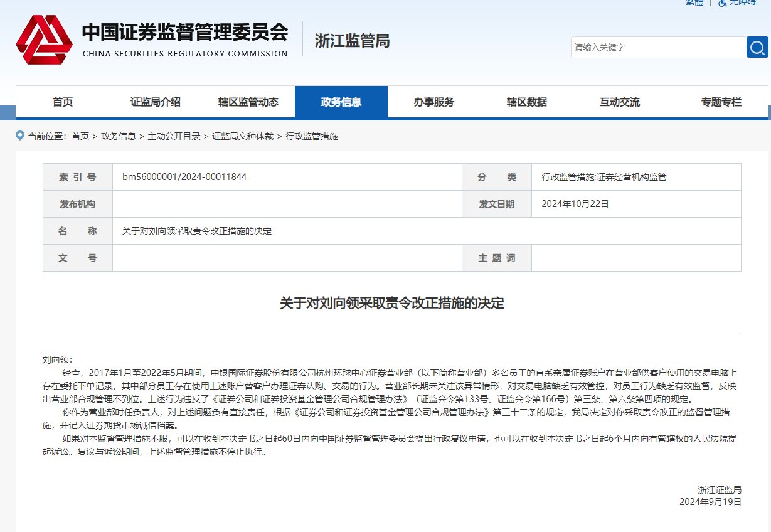Click the salutation 刘向领:
Screen dimensions: 771x532
pyautogui.click(x=57, y=360)
